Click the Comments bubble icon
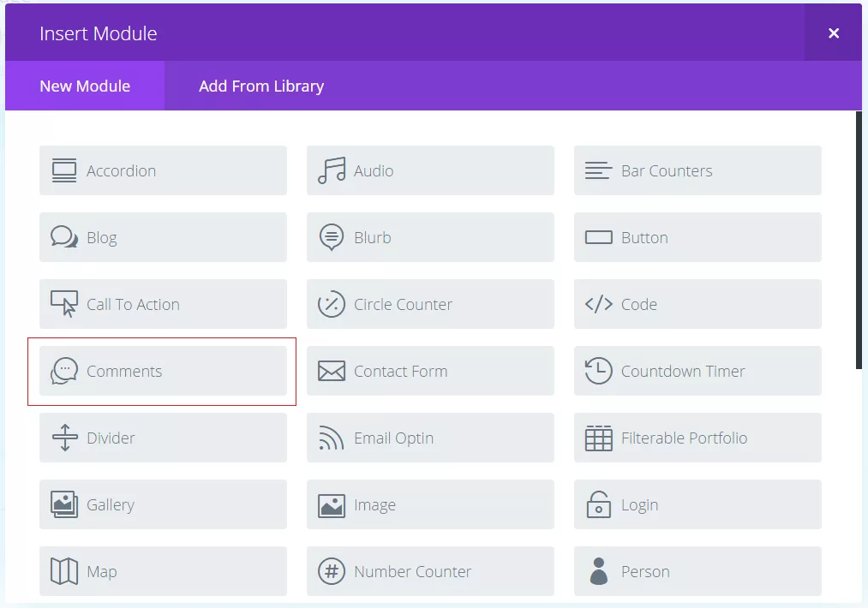The width and height of the screenshot is (868, 608). 64,371
